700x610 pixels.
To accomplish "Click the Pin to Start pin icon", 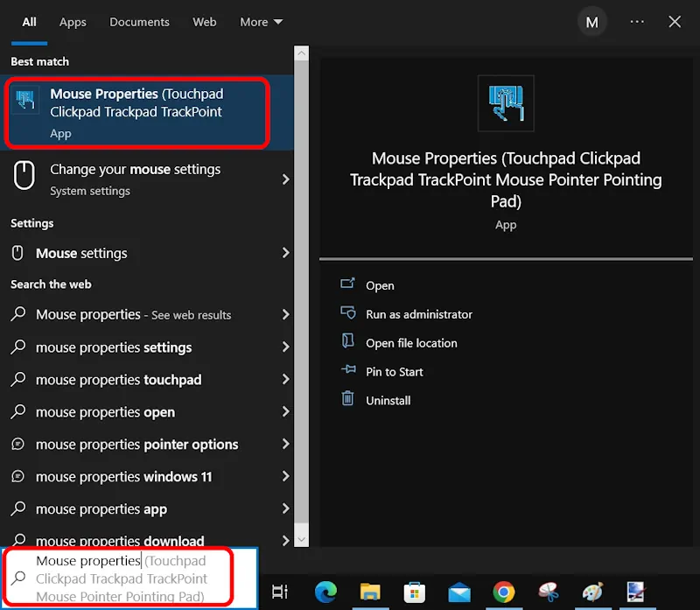I will tap(348, 369).
